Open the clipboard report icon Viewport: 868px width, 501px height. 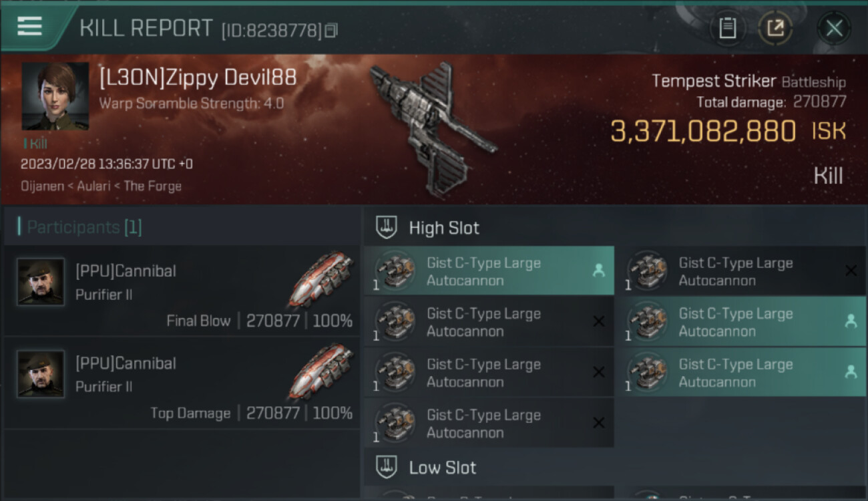pyautogui.click(x=727, y=28)
